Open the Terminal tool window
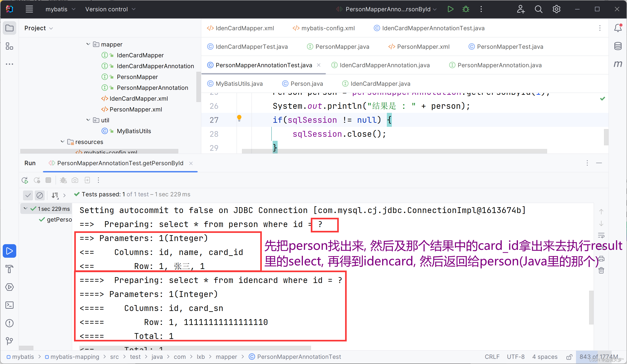 9,305
